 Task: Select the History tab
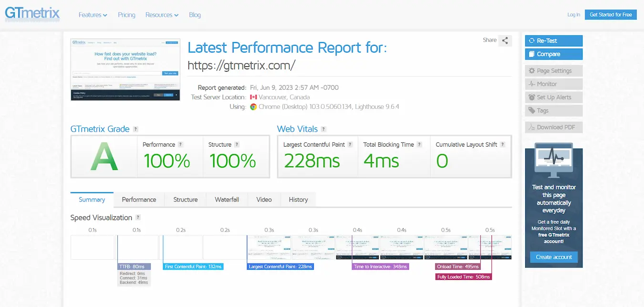[298, 200]
